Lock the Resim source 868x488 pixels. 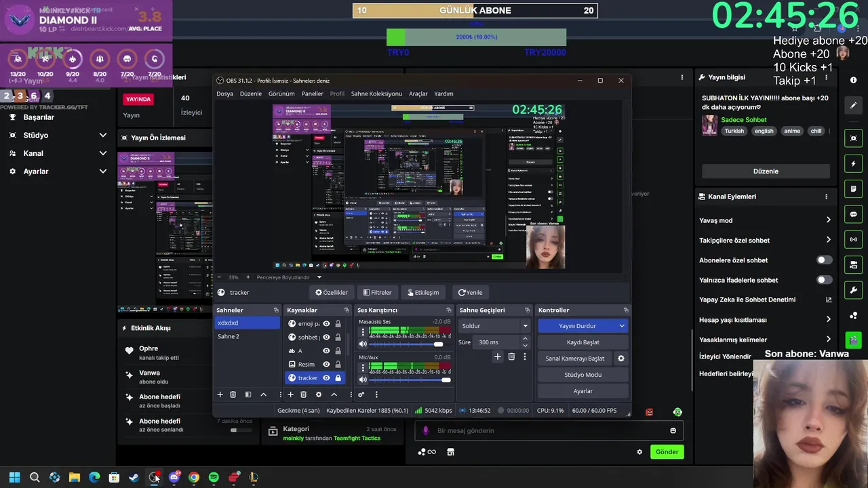(x=338, y=364)
